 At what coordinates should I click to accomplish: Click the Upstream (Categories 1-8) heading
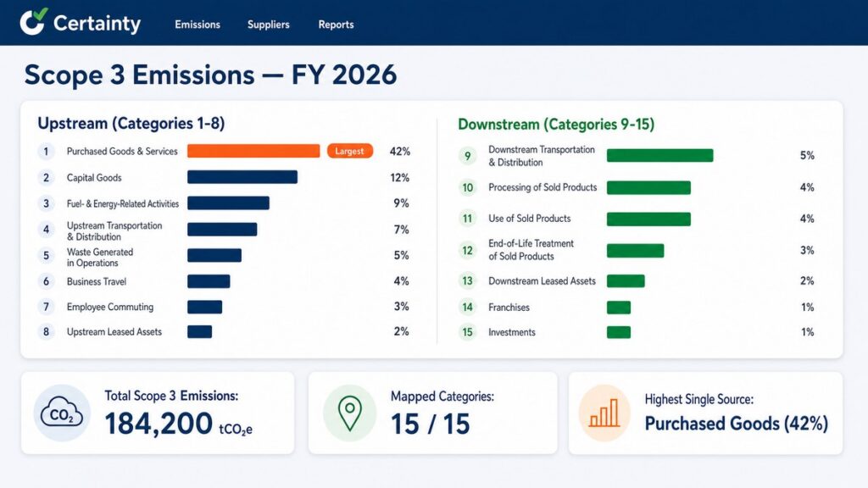pyautogui.click(x=131, y=124)
